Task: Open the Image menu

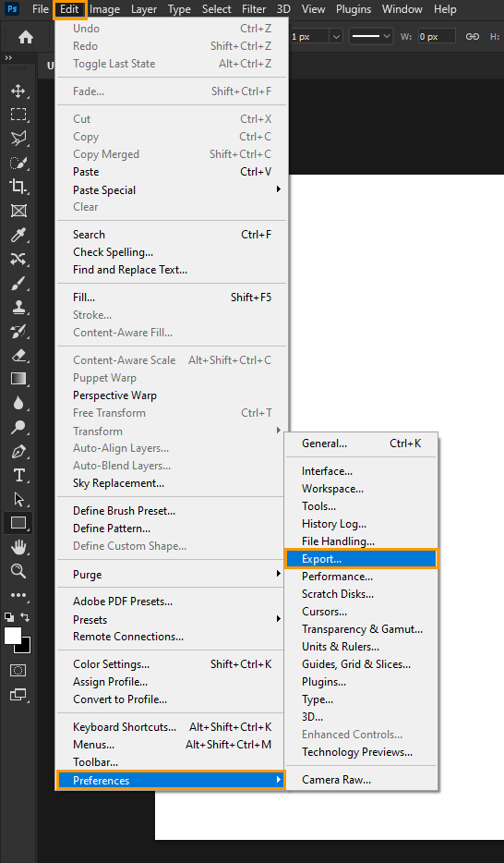Action: tap(104, 9)
